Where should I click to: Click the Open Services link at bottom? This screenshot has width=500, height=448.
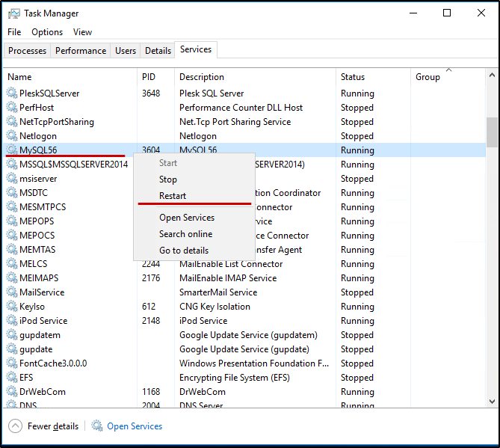[135, 426]
